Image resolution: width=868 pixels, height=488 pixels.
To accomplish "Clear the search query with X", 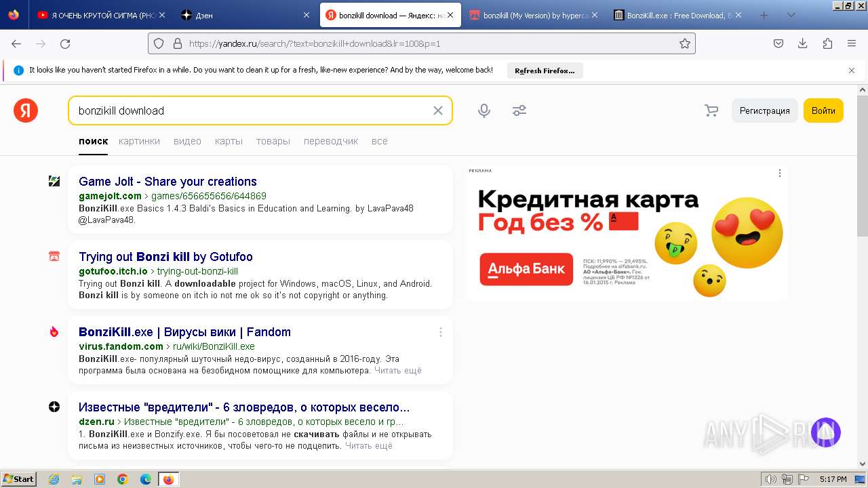I will click(x=438, y=110).
